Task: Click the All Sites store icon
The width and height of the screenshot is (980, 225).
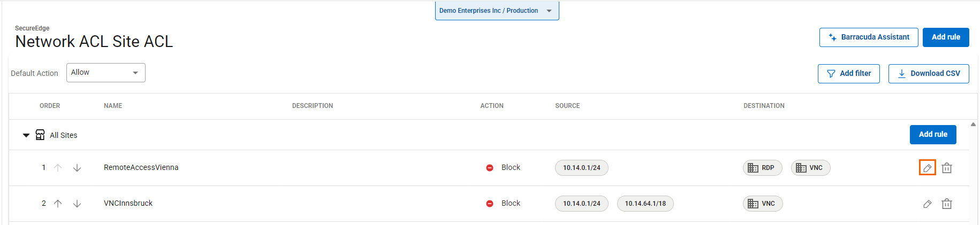Action: [40, 135]
